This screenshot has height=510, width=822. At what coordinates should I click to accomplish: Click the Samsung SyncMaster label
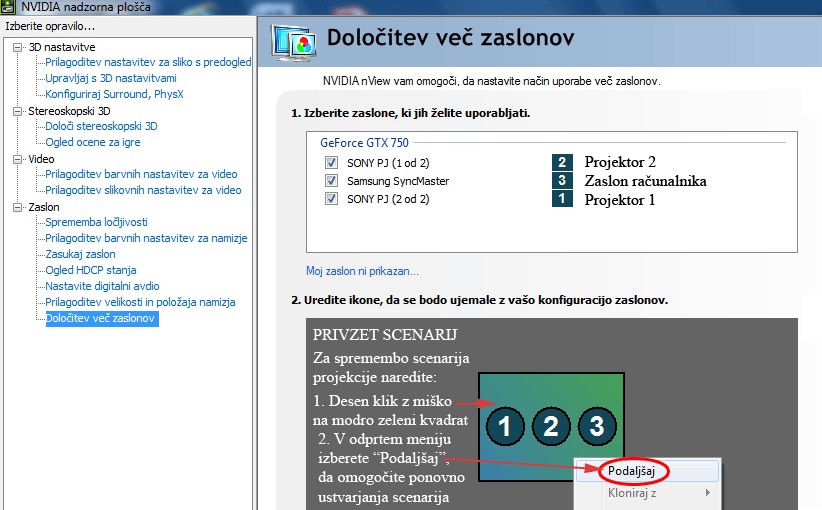pos(398,181)
